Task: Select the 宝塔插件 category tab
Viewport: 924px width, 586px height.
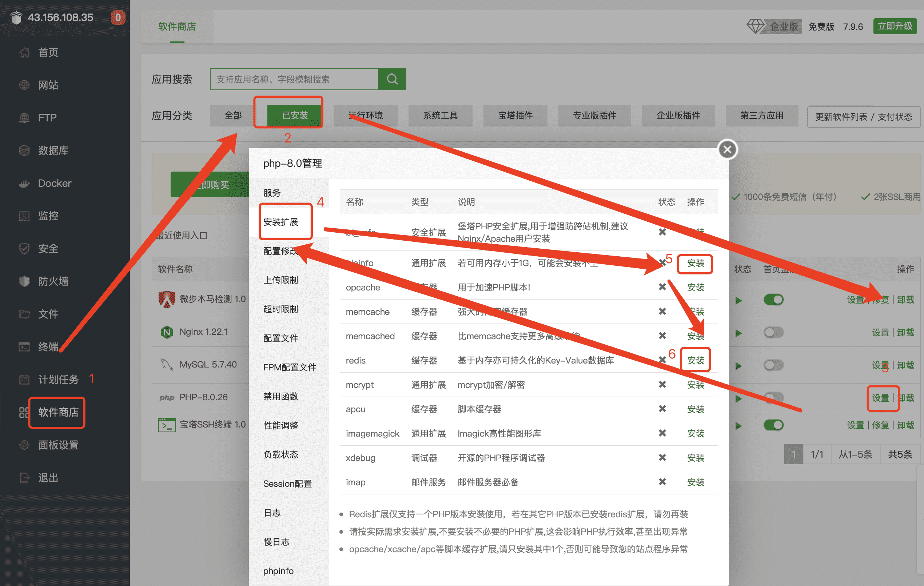Action: [x=515, y=116]
